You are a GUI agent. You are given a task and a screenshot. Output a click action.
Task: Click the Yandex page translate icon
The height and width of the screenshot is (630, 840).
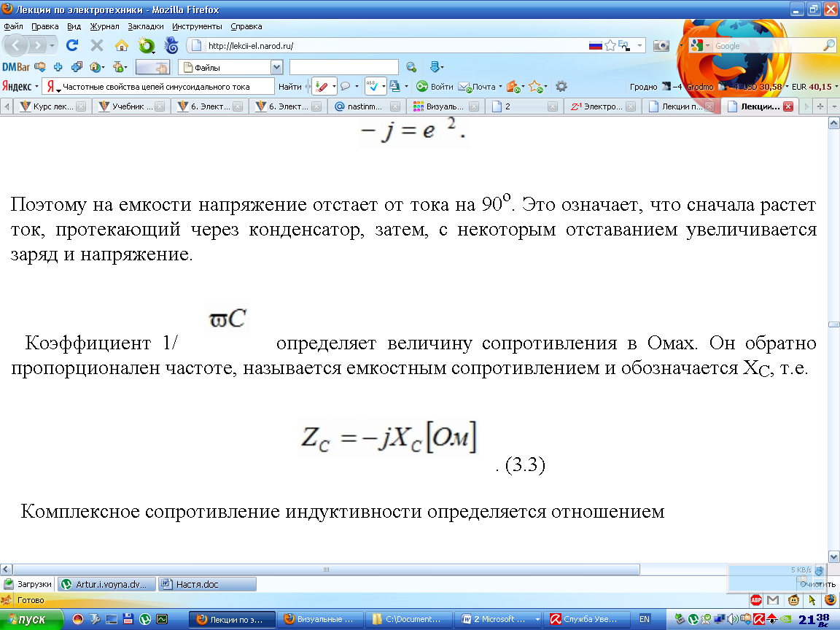(394, 86)
